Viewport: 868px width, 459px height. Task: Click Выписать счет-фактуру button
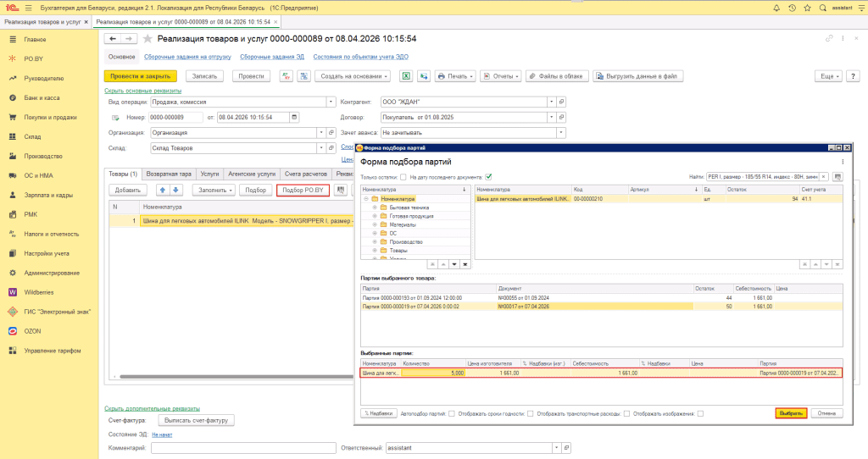(197, 420)
